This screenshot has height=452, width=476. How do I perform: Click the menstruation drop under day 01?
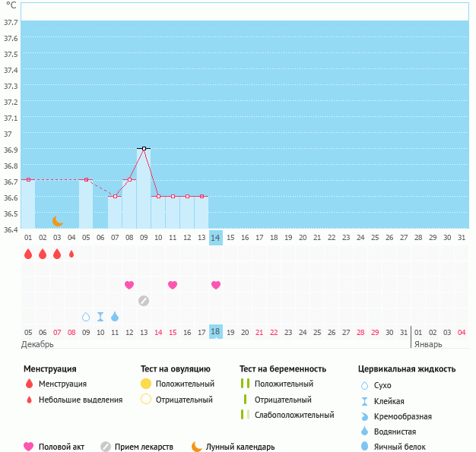[28, 254]
